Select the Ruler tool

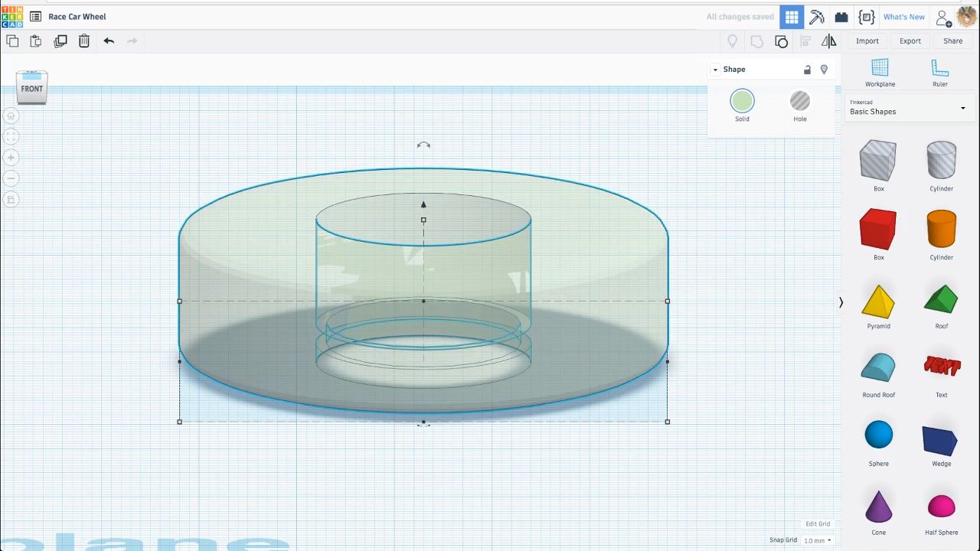940,73
